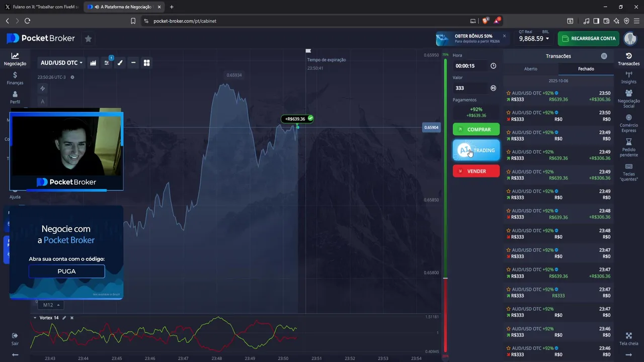The image size is (644, 362).
Task: Reload the browser page
Action: pos(27,21)
